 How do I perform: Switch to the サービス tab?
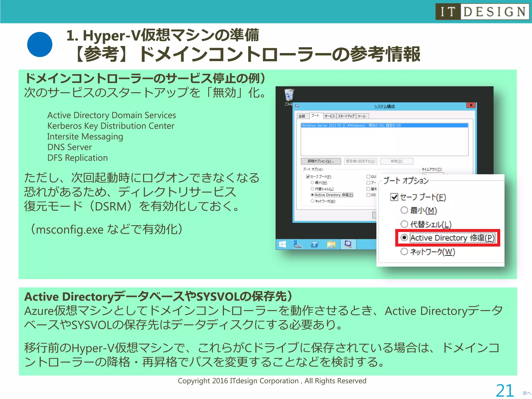[x=330, y=116]
